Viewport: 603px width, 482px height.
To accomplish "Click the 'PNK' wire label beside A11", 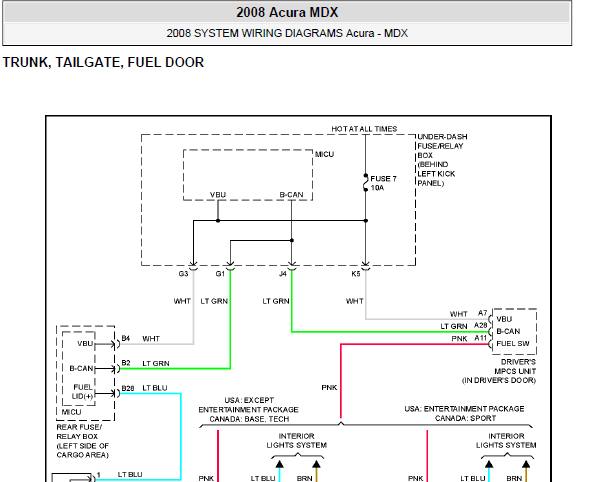I will click(459, 339).
